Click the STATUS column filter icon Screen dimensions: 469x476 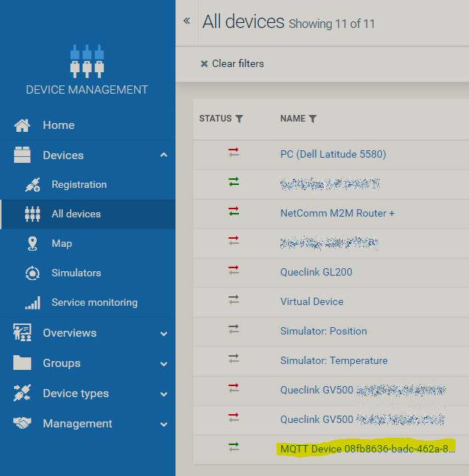point(239,119)
